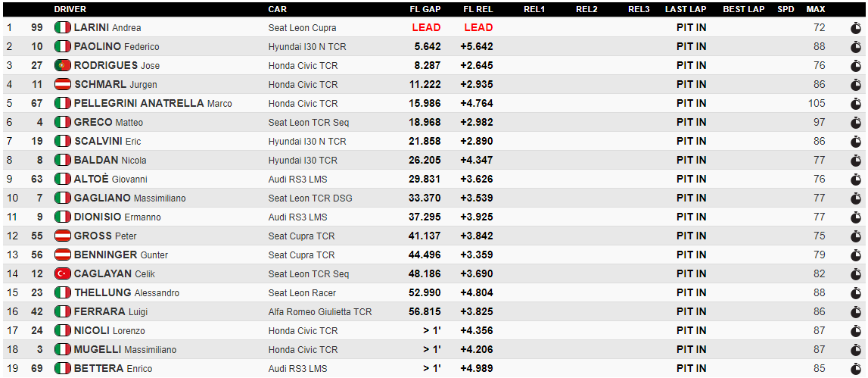Click driver name MUGELLI Massimiliano
This screenshot has width=868, height=378.
(x=125, y=350)
